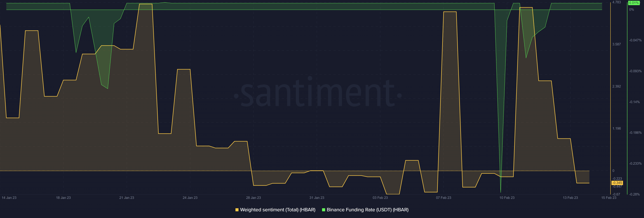This screenshot has width=644, height=218.
Task: Click the -0.093% funding rate axis value
Action: [x=635, y=71]
